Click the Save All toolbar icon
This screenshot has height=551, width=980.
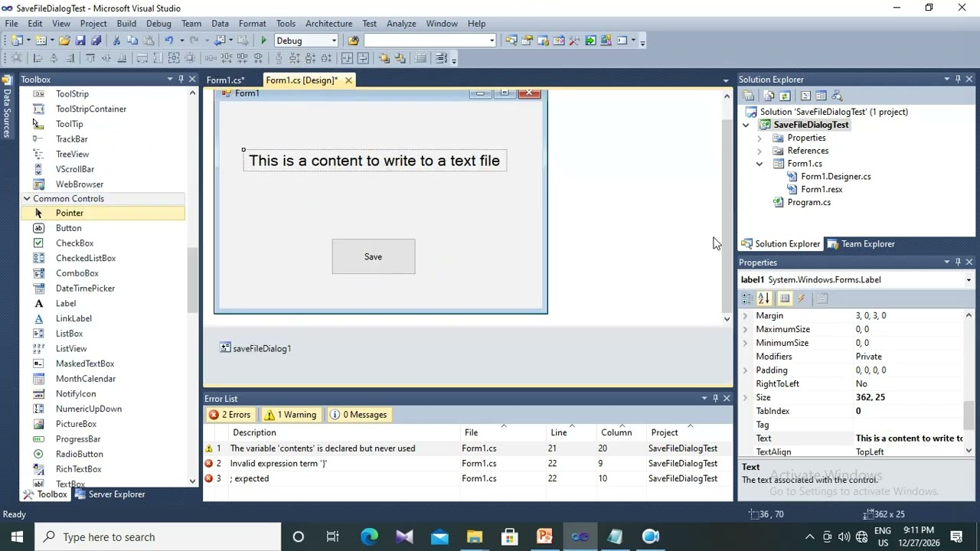(x=96, y=41)
